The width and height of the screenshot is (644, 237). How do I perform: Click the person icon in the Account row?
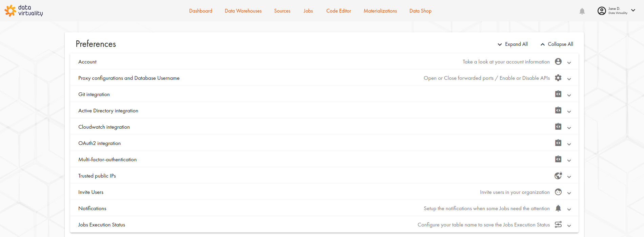(558, 61)
